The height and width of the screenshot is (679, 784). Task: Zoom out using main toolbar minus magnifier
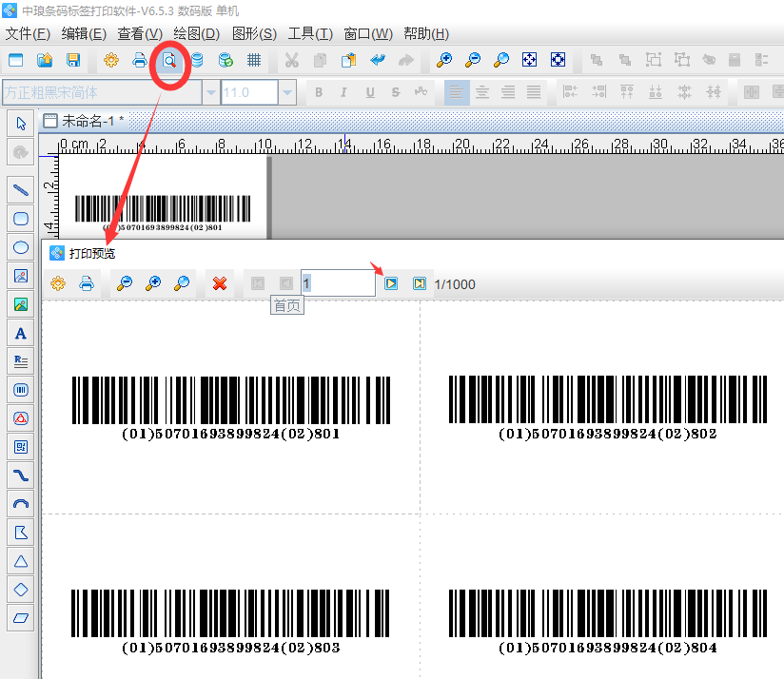(x=473, y=60)
